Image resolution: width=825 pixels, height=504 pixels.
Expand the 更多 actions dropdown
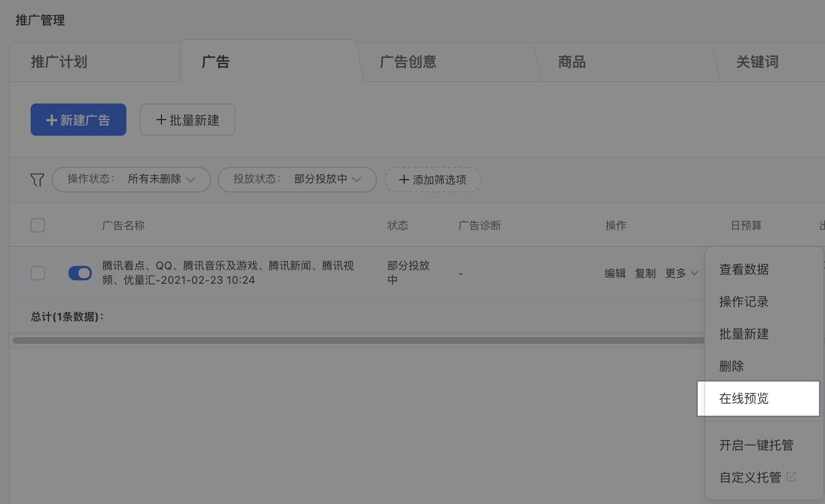click(x=681, y=273)
